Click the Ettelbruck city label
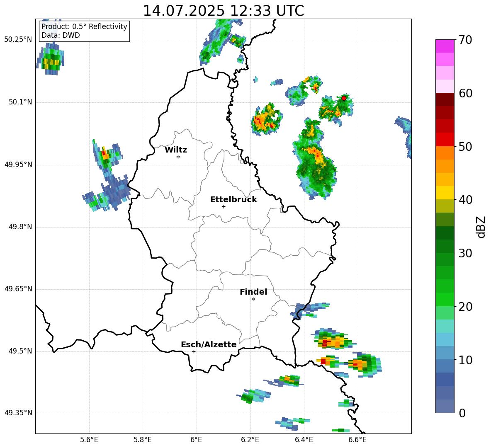This screenshot has width=491, height=448. click(233, 200)
